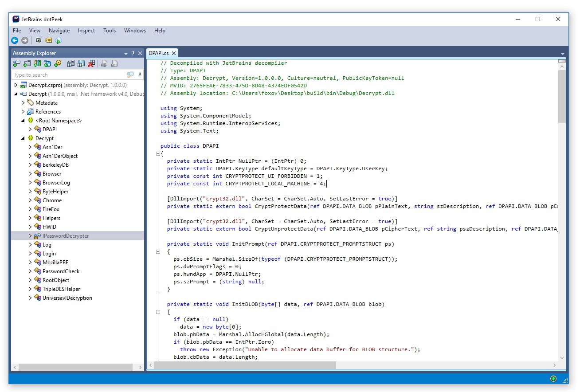Open the Navigate menu
The width and height of the screenshot is (580, 392).
pos(59,31)
